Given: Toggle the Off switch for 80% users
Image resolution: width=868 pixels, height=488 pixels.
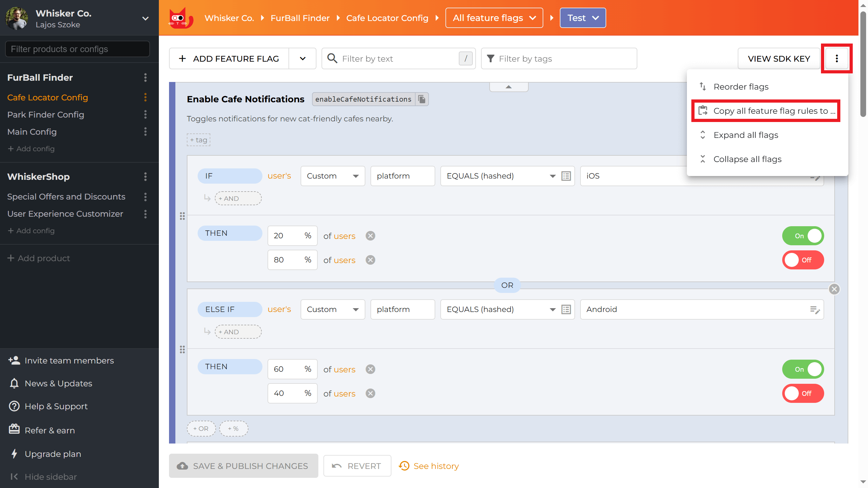Looking at the screenshot, I should 803,260.
